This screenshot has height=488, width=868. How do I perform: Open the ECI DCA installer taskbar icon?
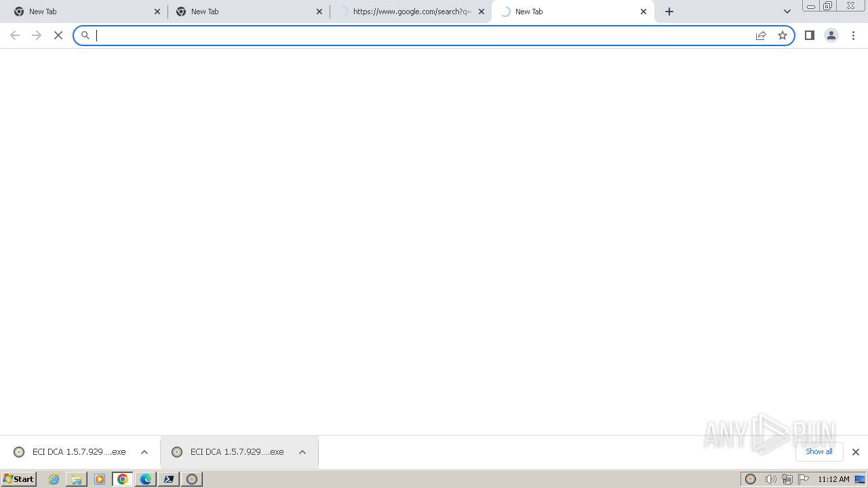coord(192,479)
